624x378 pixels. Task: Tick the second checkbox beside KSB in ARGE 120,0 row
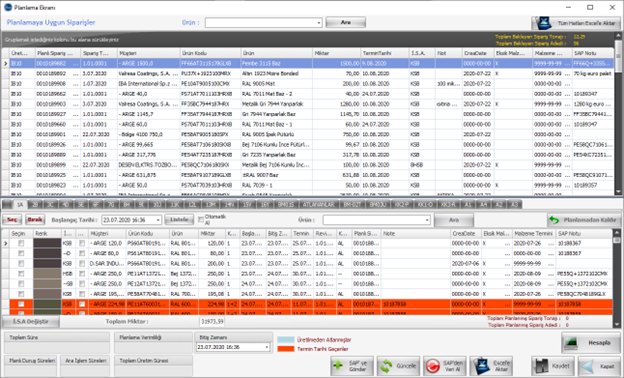pyautogui.click(x=82, y=243)
